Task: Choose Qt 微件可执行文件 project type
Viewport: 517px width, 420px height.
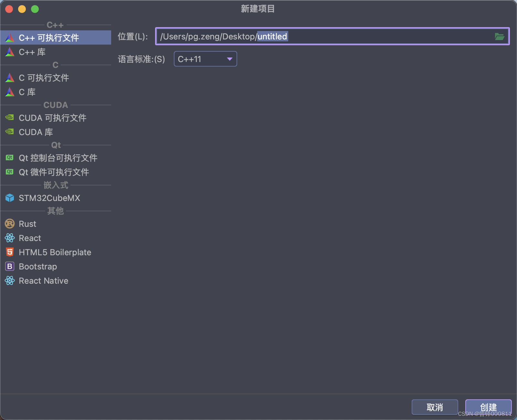Action: pyautogui.click(x=53, y=172)
